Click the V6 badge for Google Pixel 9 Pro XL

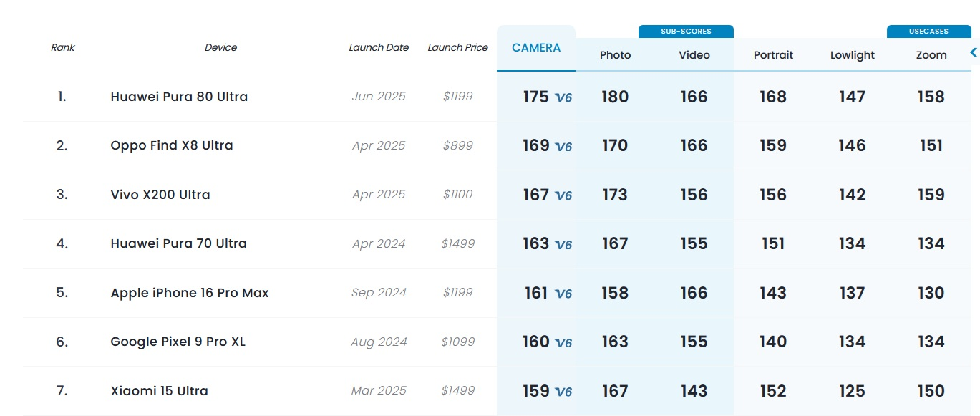[564, 343]
